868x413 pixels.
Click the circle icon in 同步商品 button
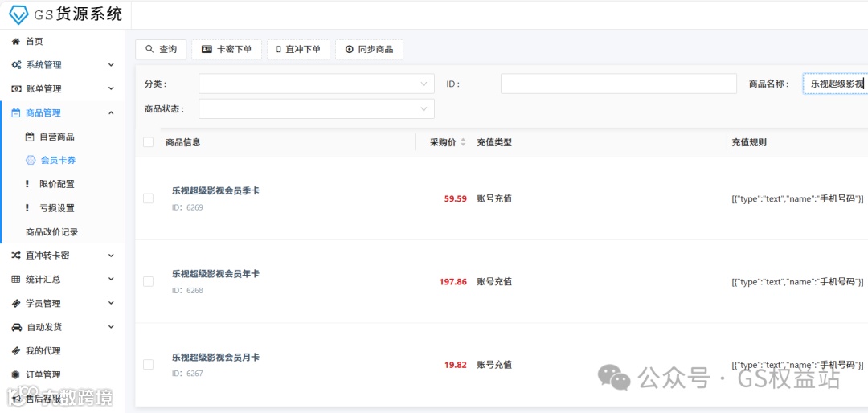tap(350, 49)
